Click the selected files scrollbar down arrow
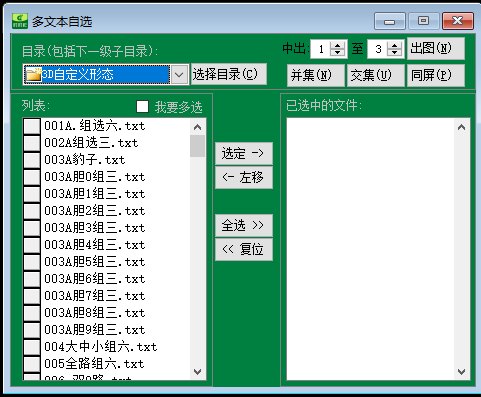Viewport: 481px width, 397px height. point(461,372)
